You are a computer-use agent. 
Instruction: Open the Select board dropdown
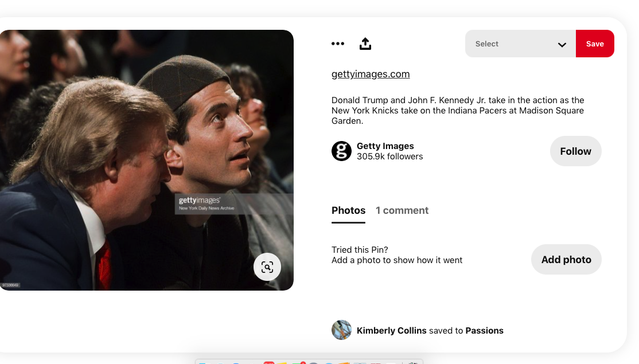tap(520, 44)
